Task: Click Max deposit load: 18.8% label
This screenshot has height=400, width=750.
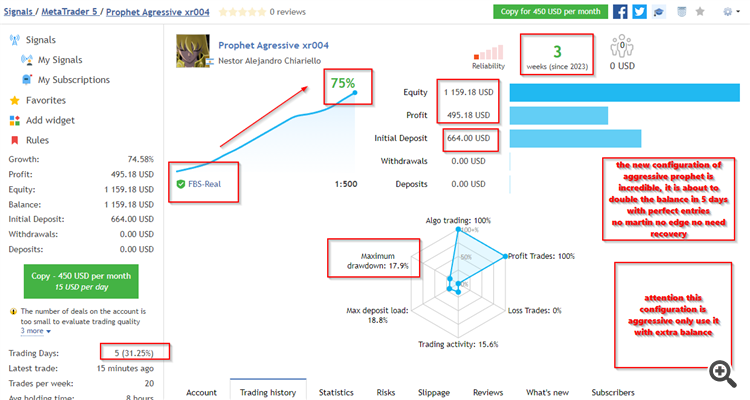Action: click(377, 315)
